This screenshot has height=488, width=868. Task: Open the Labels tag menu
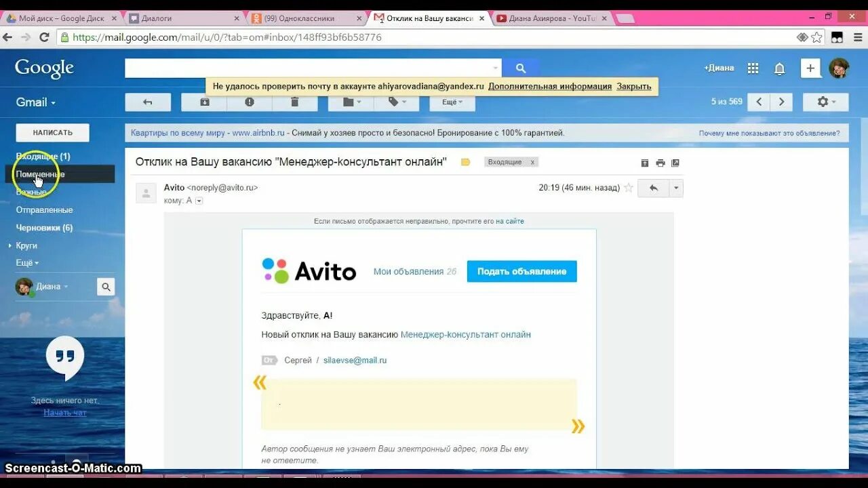pos(397,102)
